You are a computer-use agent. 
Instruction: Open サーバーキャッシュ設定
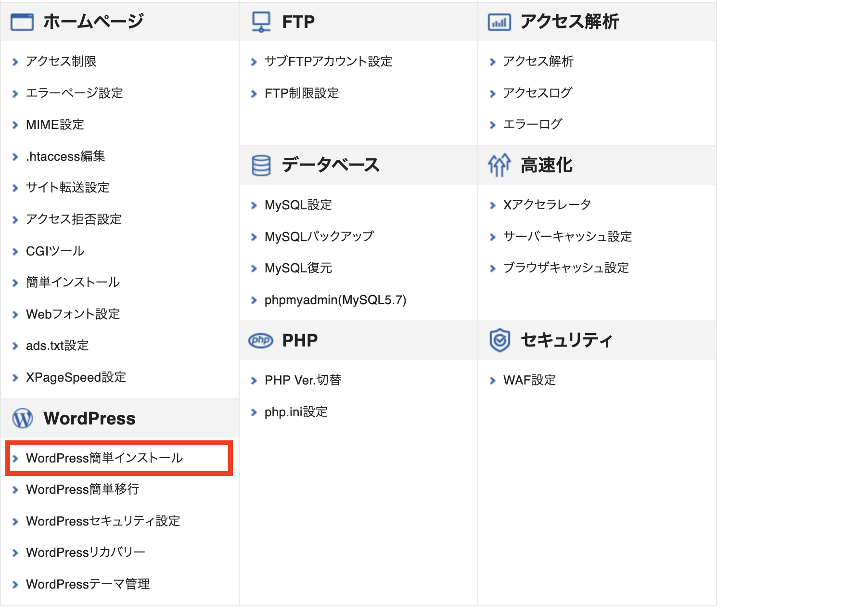568,237
